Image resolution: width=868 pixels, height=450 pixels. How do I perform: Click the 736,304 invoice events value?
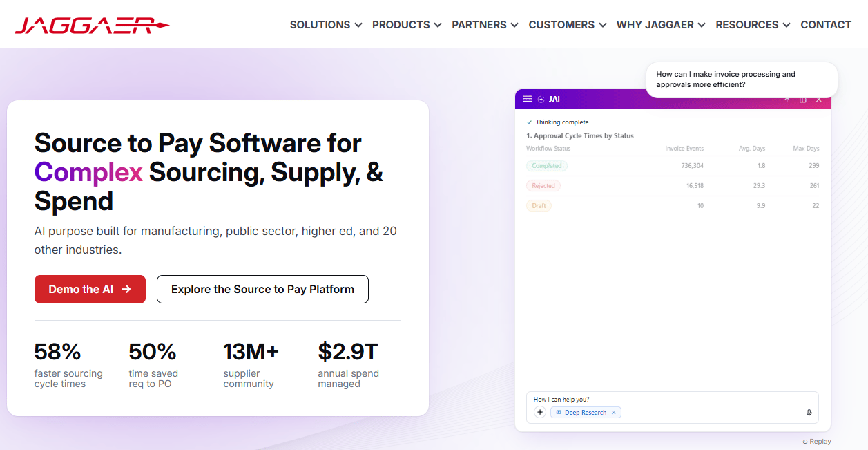(692, 166)
